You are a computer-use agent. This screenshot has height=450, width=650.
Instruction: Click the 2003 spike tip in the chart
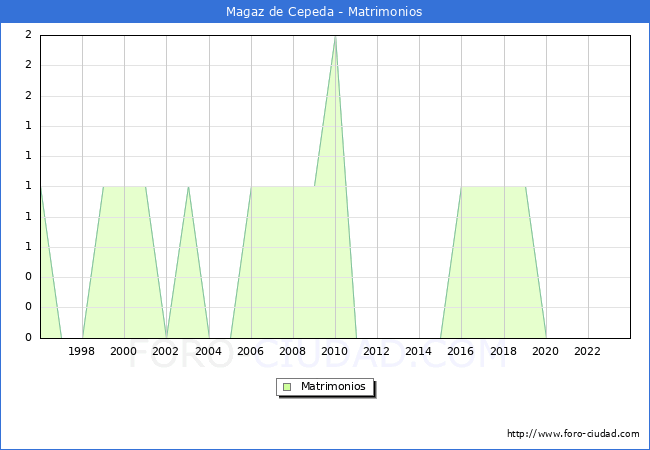click(188, 187)
